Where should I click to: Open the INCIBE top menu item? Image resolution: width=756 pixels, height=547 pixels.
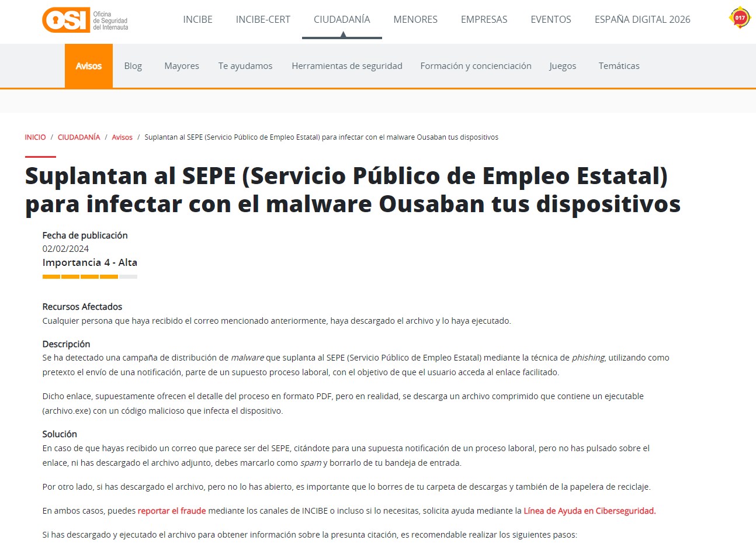(197, 19)
